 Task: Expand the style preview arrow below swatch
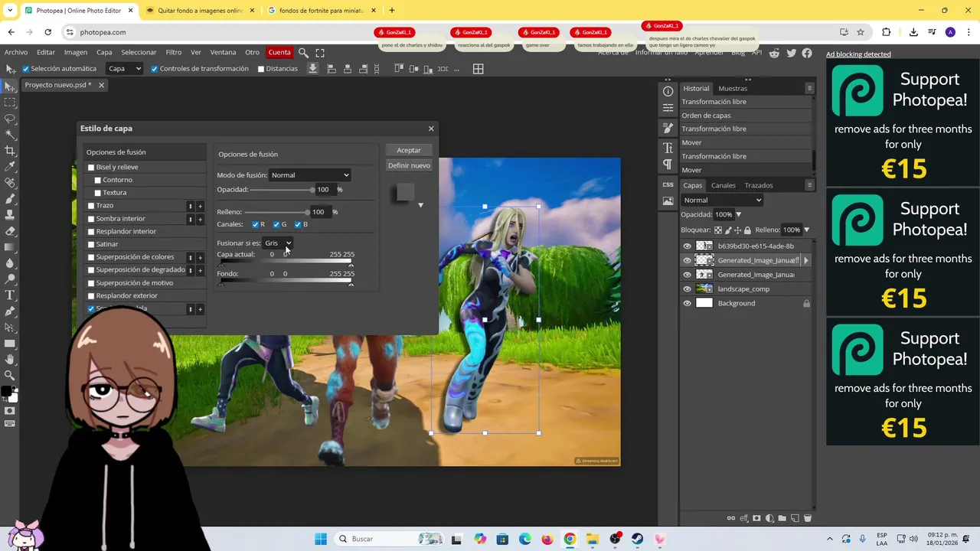point(420,205)
